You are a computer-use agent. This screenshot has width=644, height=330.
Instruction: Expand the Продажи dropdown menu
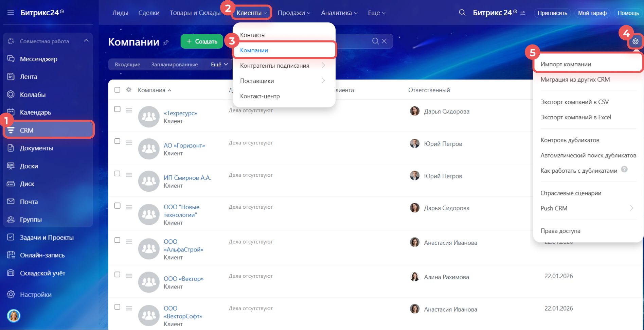tap(294, 13)
